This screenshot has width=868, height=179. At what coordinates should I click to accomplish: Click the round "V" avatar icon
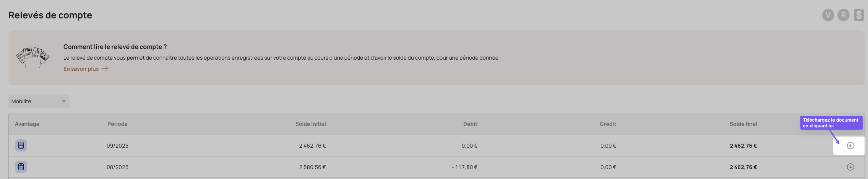(828, 15)
